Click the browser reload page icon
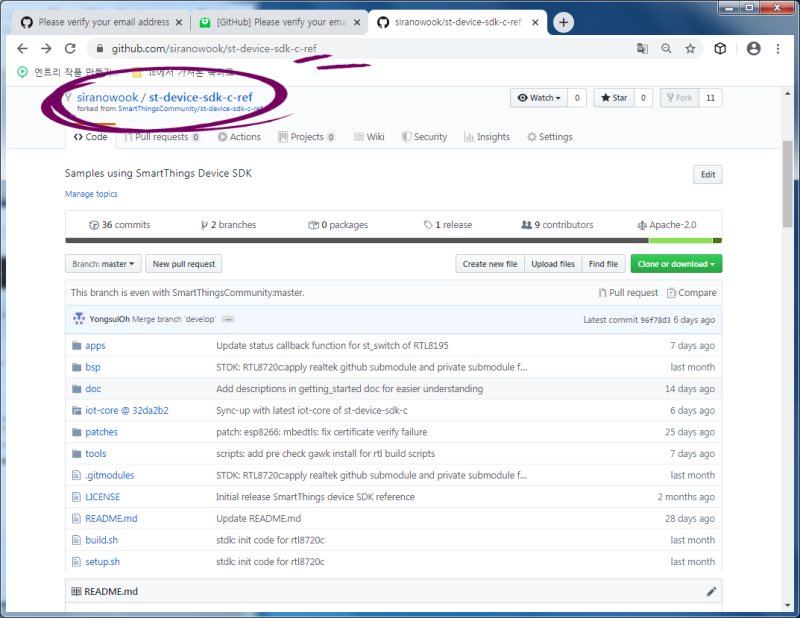 70,48
